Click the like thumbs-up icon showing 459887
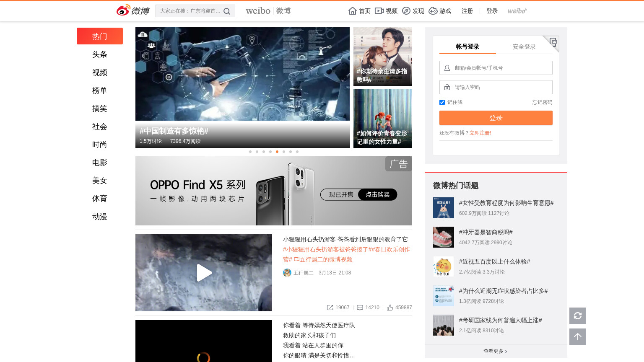The height and width of the screenshot is (362, 644). pos(390,308)
